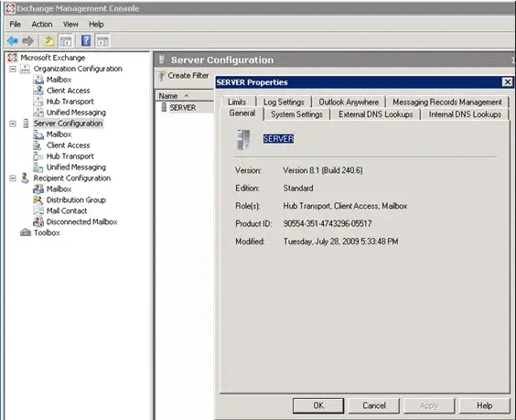Click the Forward arrow toolbar icon
Viewport: 516px width, 420px height.
pyautogui.click(x=28, y=41)
